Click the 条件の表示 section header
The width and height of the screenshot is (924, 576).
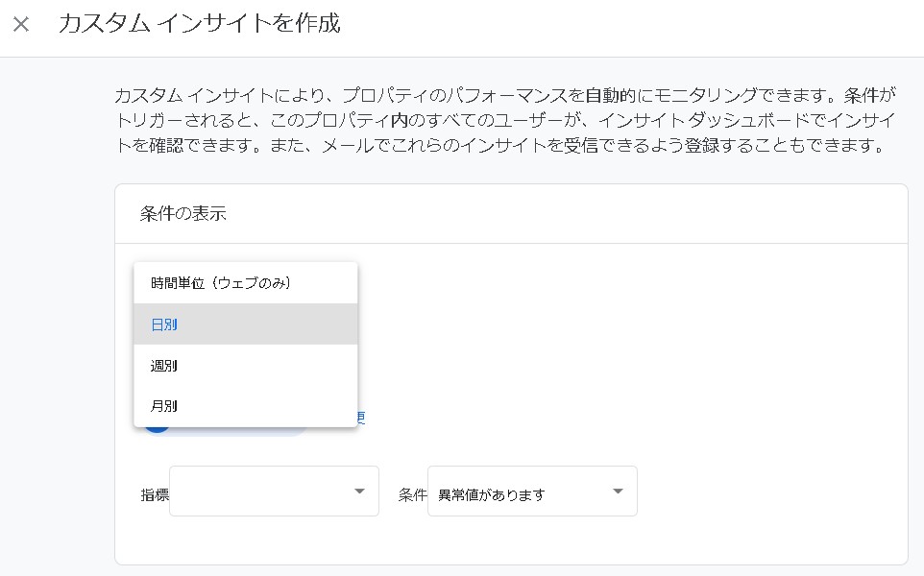[x=182, y=214]
